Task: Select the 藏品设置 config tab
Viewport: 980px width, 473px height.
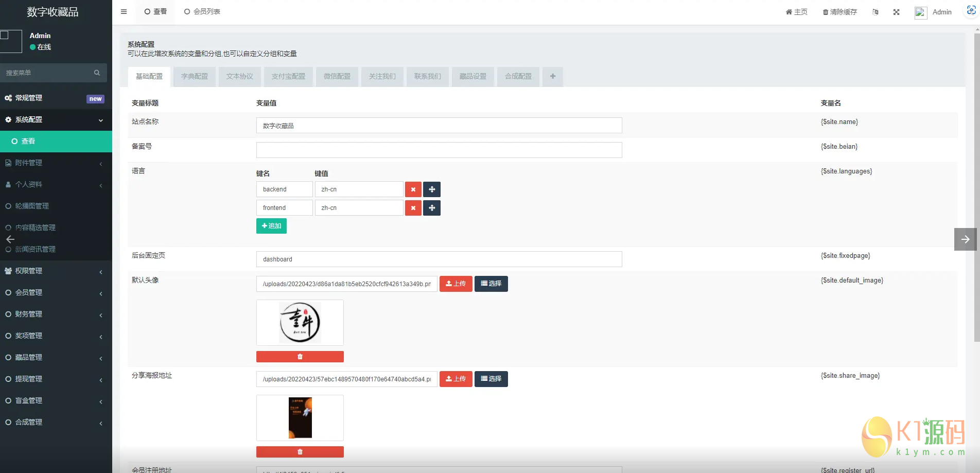Action: pos(473,77)
